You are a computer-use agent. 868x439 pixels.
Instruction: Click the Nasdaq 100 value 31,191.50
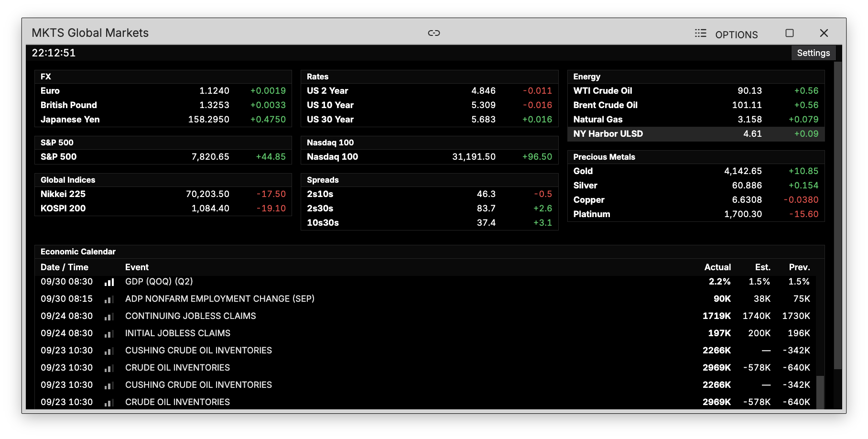474,157
